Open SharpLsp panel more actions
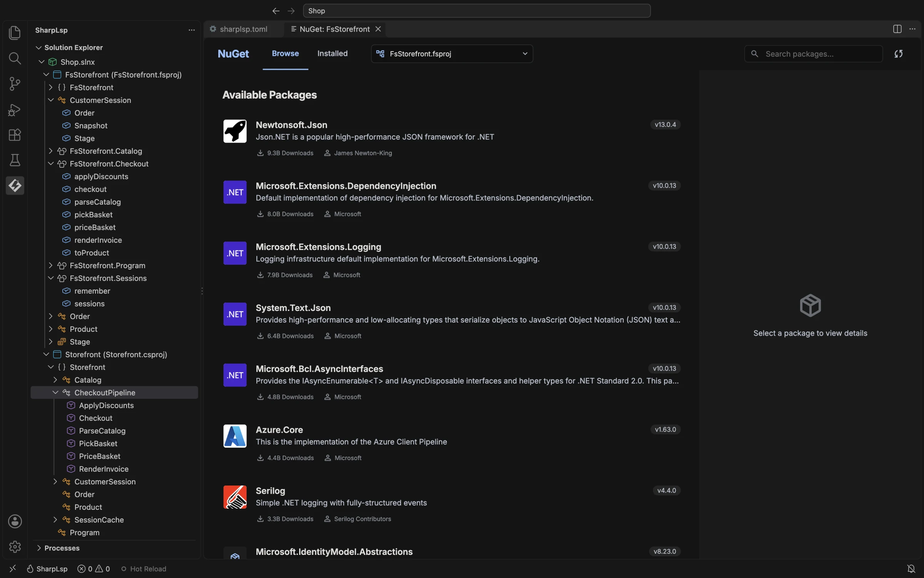Viewport: 924px width, 578px height. pos(191,30)
